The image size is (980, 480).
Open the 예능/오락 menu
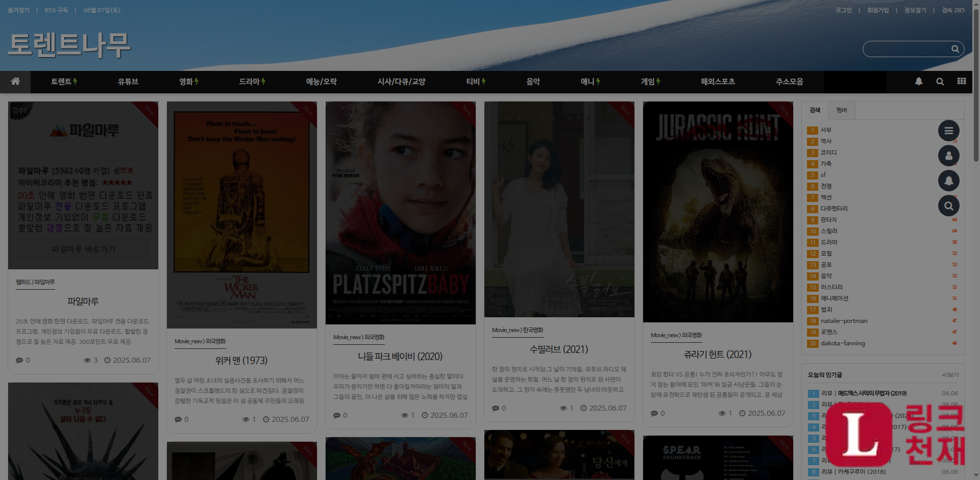321,82
